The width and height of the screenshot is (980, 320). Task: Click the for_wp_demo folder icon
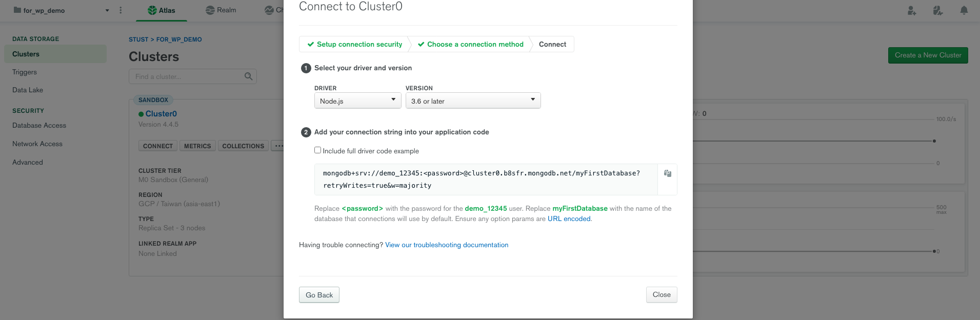pos(17,10)
